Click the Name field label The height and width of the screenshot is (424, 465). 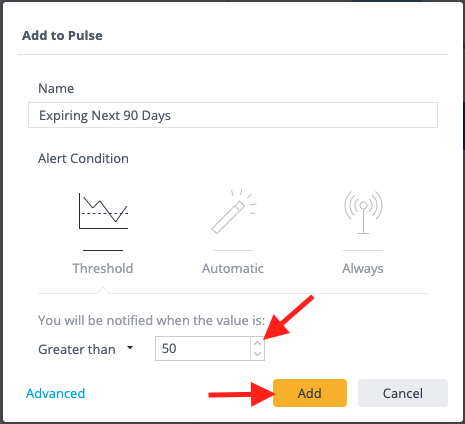click(56, 88)
